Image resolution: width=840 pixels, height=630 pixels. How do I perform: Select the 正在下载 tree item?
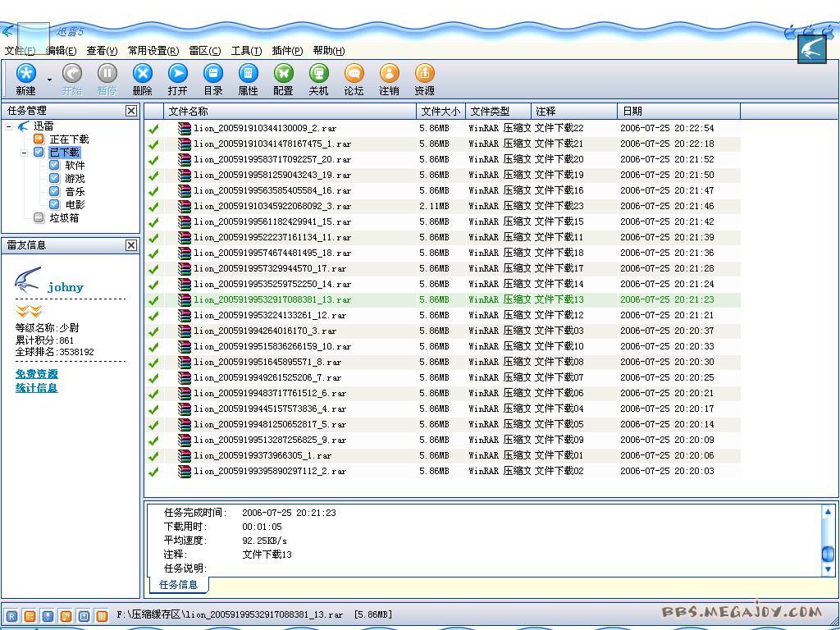[69, 139]
